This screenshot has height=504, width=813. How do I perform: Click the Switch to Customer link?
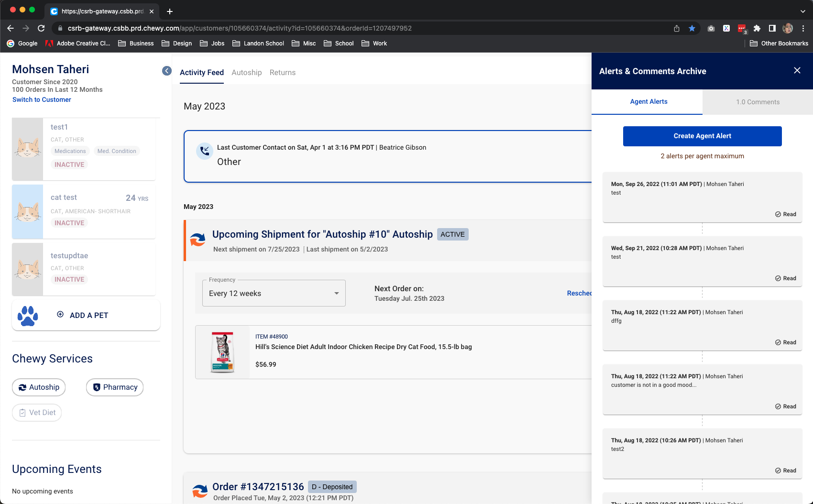tap(42, 99)
